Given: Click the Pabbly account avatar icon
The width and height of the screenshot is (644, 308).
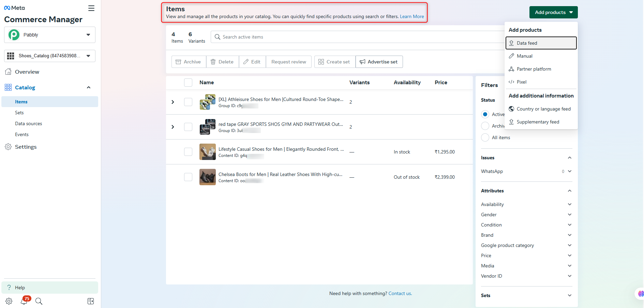Looking at the screenshot, I should [x=14, y=35].
